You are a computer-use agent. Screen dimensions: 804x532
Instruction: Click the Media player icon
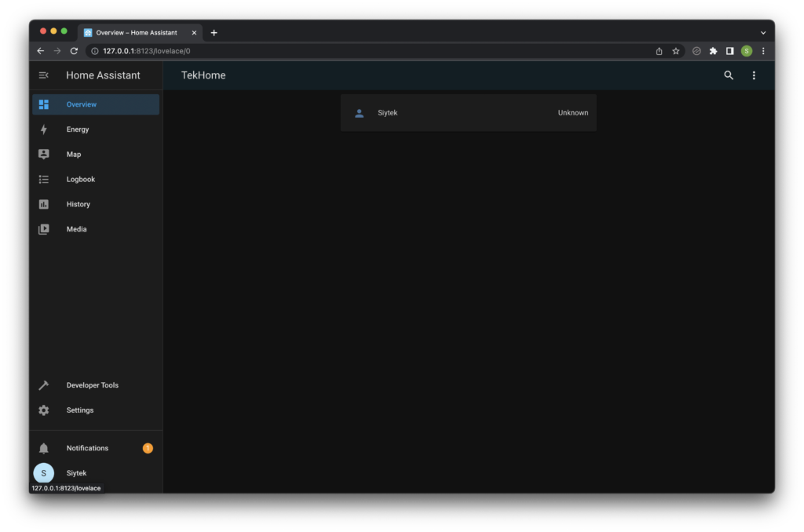point(44,229)
